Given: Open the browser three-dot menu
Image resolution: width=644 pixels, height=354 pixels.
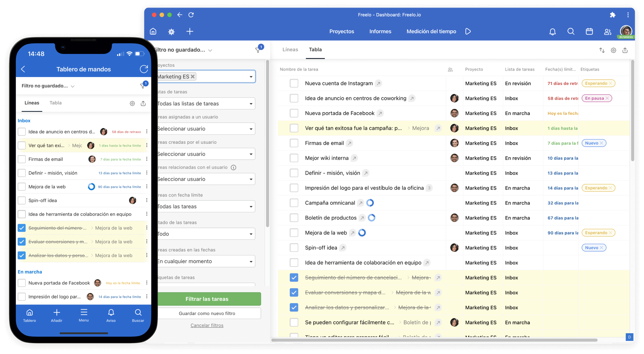Looking at the screenshot, I should pos(628,15).
